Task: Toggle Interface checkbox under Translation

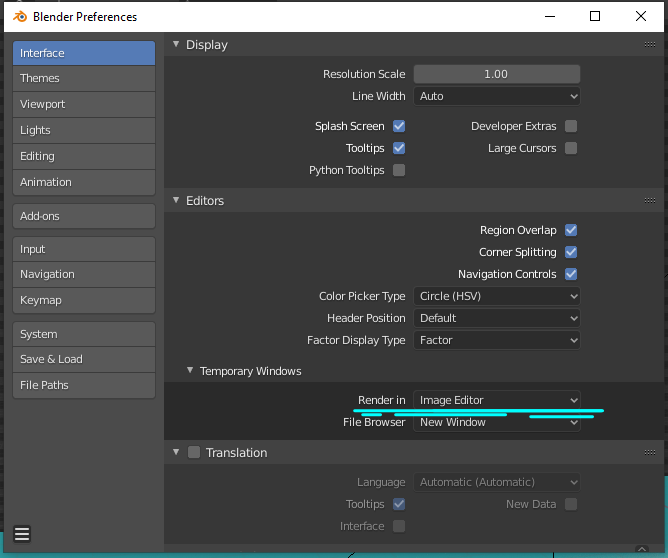Action: pos(399,526)
